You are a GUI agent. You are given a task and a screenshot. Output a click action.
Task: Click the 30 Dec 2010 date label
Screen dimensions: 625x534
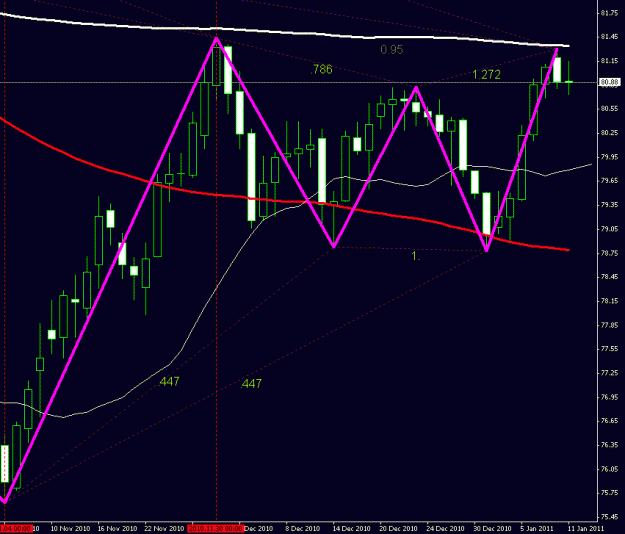(x=493, y=529)
